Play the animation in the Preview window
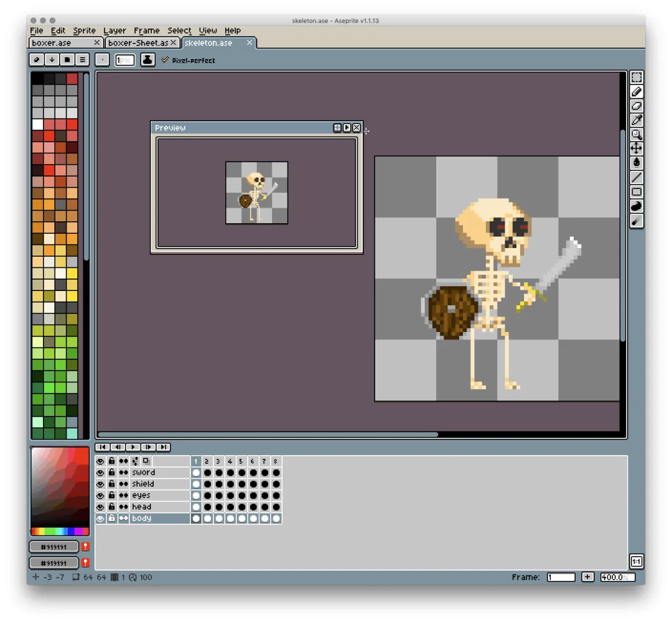Image resolution: width=672 pixels, height=623 pixels. (x=347, y=127)
